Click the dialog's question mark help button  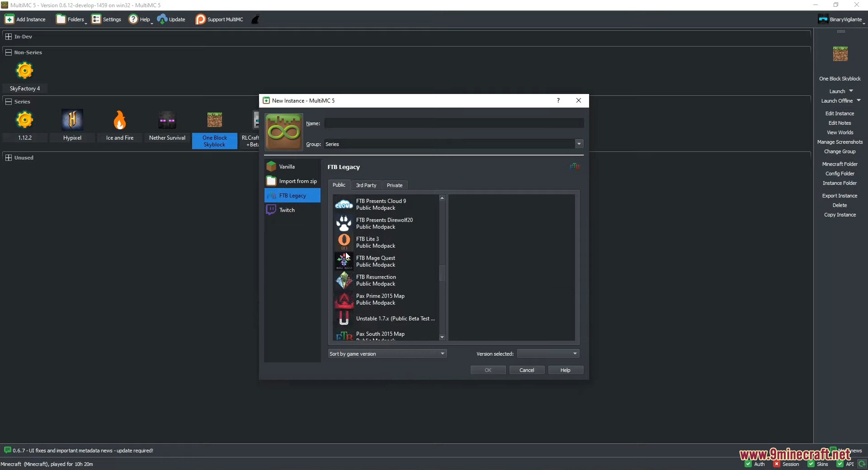pos(558,101)
